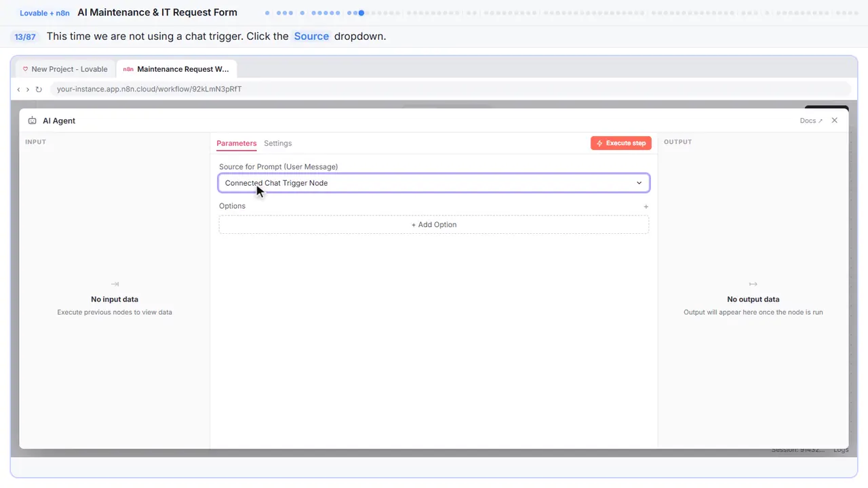Select the Maintenance Request browser tab
868x488 pixels.
(x=176, y=69)
